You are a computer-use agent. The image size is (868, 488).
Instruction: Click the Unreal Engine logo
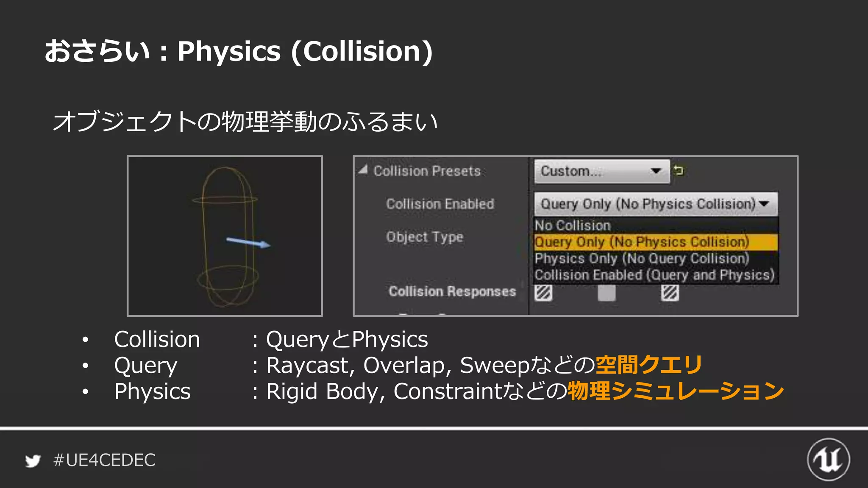(x=828, y=460)
